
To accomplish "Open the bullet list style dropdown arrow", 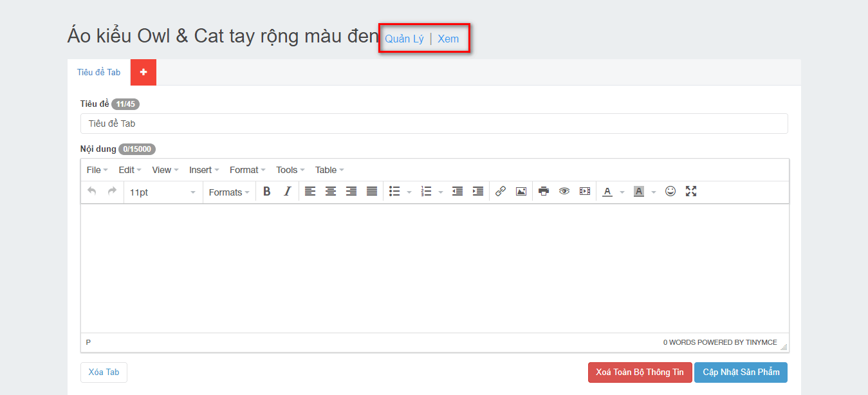I will pos(409,192).
